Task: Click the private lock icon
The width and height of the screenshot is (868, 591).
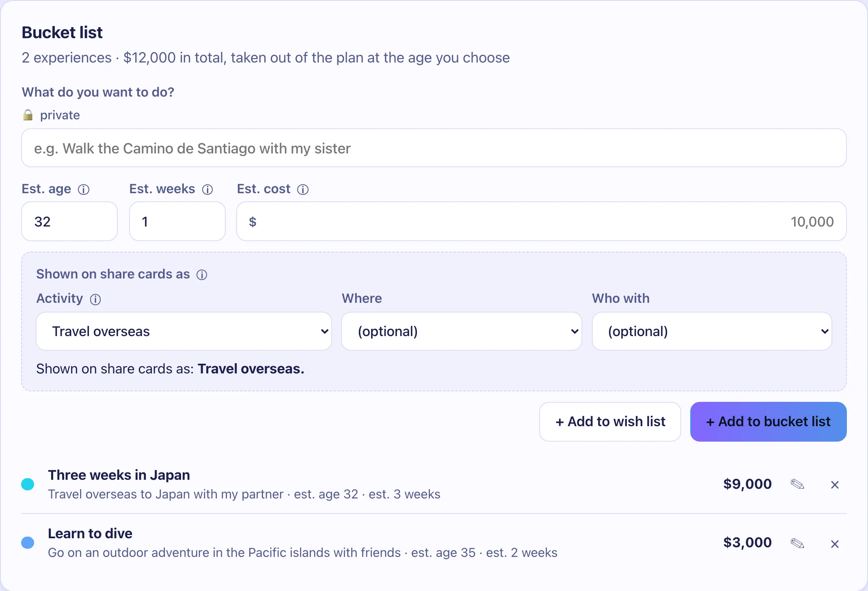Action: pos(28,115)
